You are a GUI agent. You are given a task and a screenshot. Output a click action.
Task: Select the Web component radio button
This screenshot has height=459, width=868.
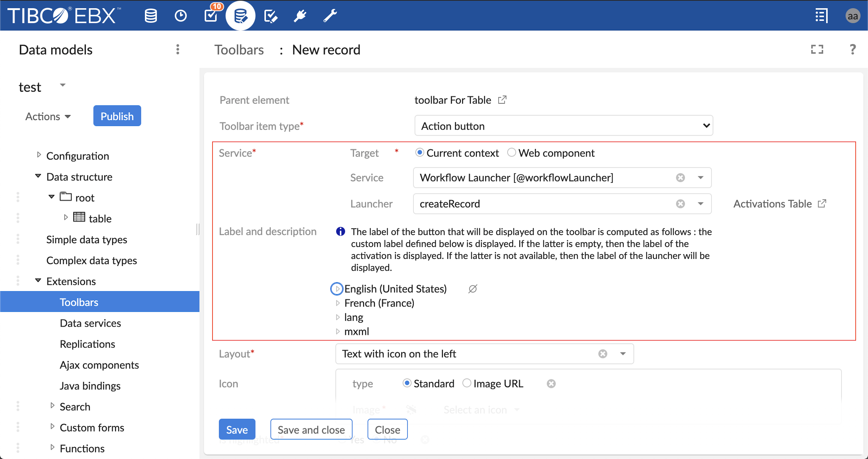click(x=512, y=153)
